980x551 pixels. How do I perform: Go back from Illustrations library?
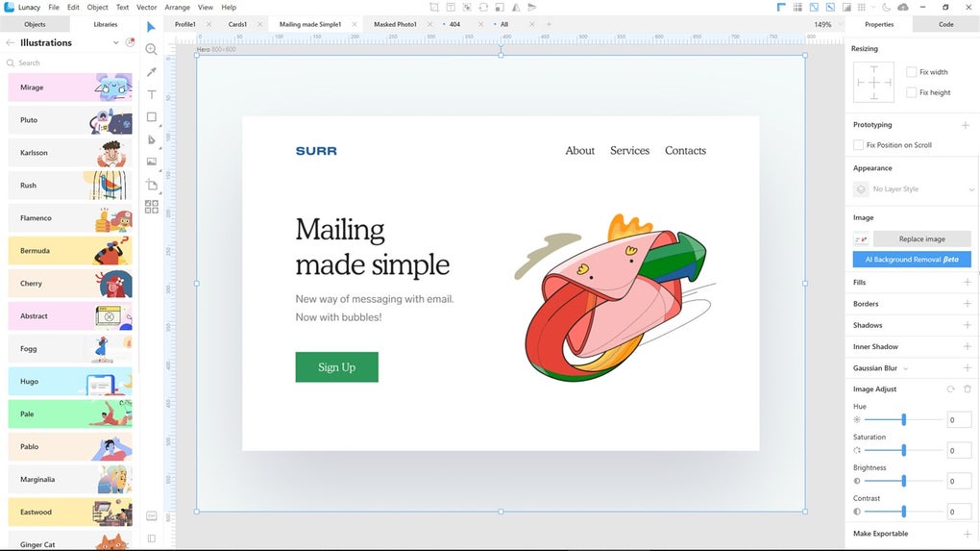[10, 42]
